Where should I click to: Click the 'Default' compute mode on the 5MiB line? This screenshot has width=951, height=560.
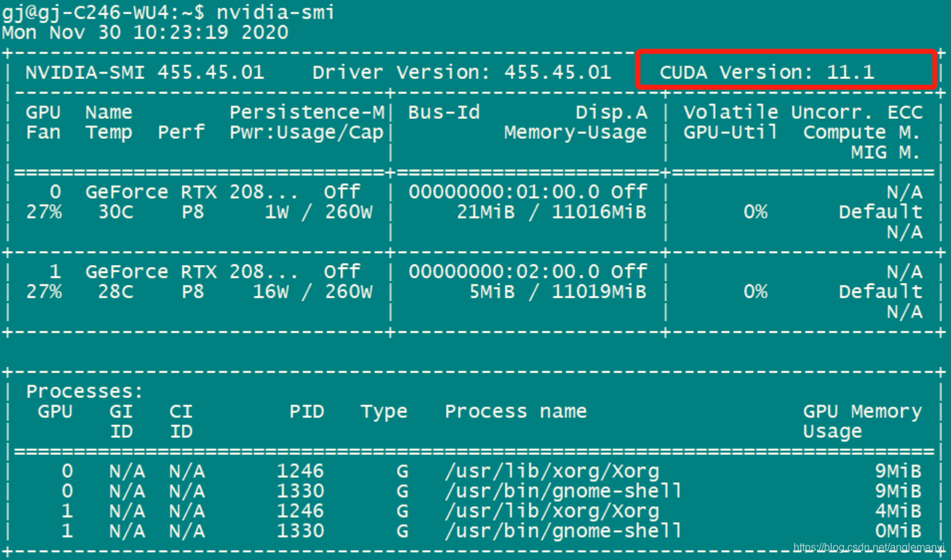click(881, 291)
